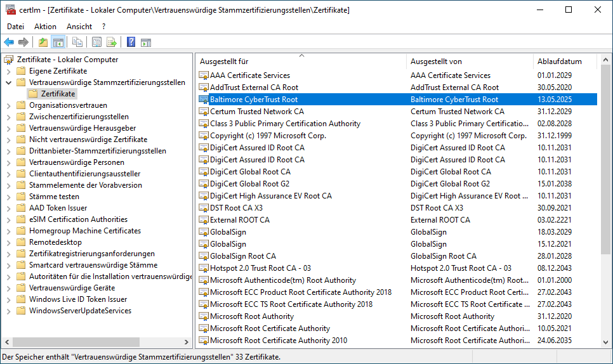Toggle the Show/Hide action pane icon
613x364 pixels.
[x=146, y=42]
